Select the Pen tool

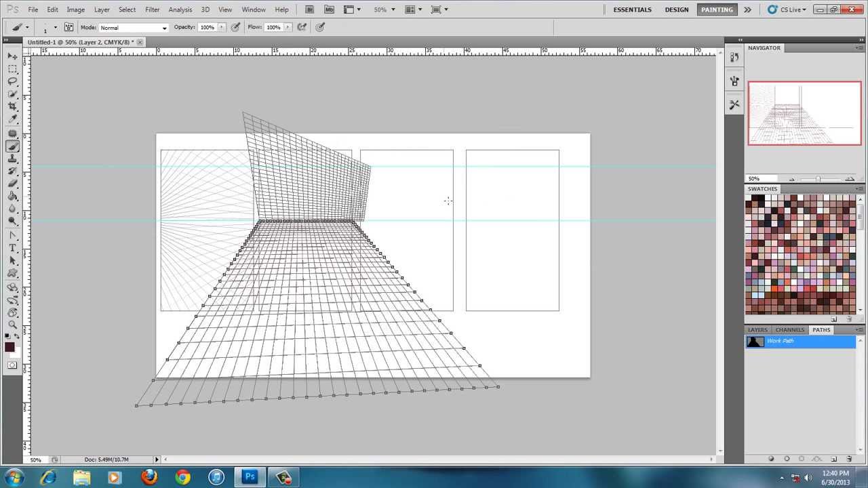click(x=12, y=236)
